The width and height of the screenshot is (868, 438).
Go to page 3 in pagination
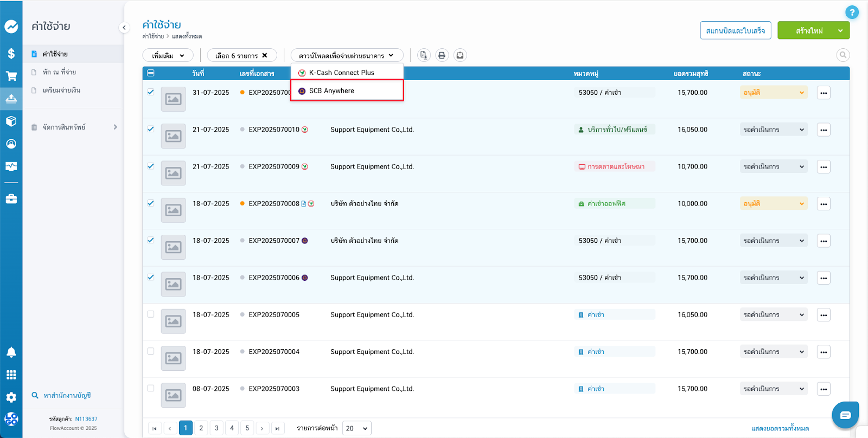(x=216, y=428)
